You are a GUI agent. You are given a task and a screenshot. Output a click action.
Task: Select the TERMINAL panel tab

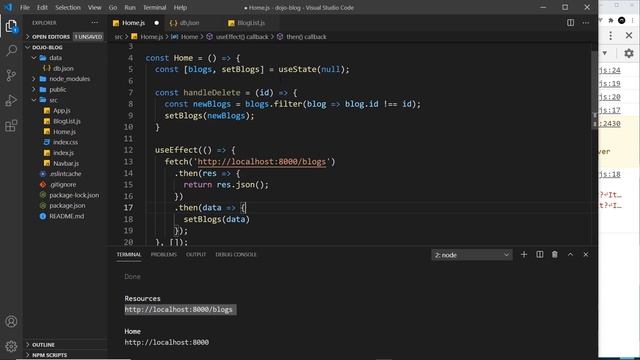pyautogui.click(x=129, y=255)
